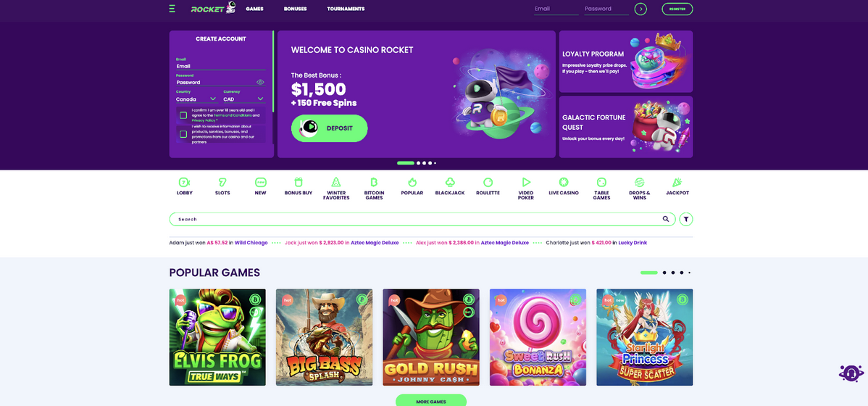This screenshot has height=406, width=868.
Task: Open the hamburger menu icon
Action: 172,9
